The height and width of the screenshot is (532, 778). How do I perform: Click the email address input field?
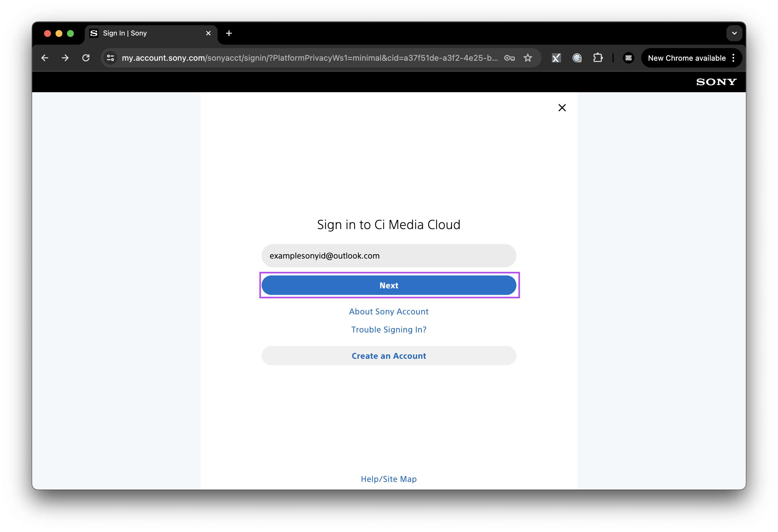tap(389, 255)
